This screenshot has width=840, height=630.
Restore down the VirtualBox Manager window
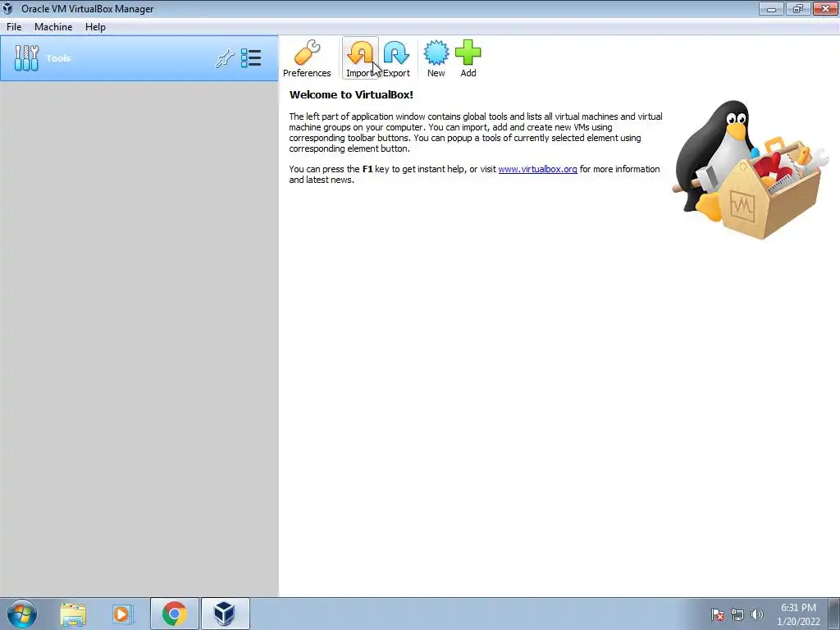tap(798, 8)
